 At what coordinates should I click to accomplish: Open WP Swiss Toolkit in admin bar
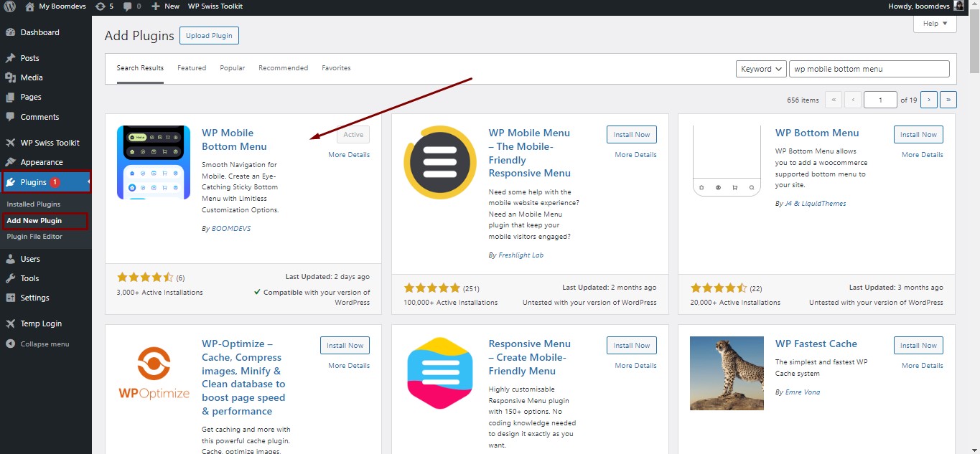coord(215,6)
